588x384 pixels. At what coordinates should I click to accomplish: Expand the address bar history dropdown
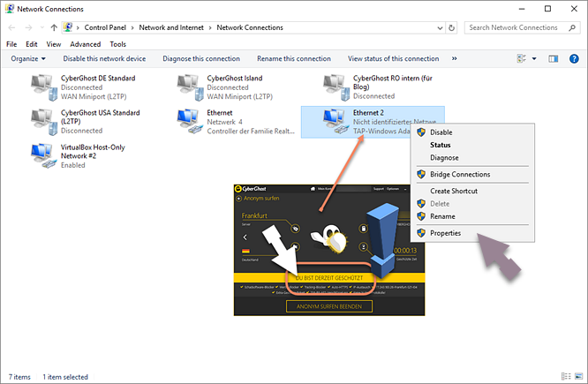440,27
